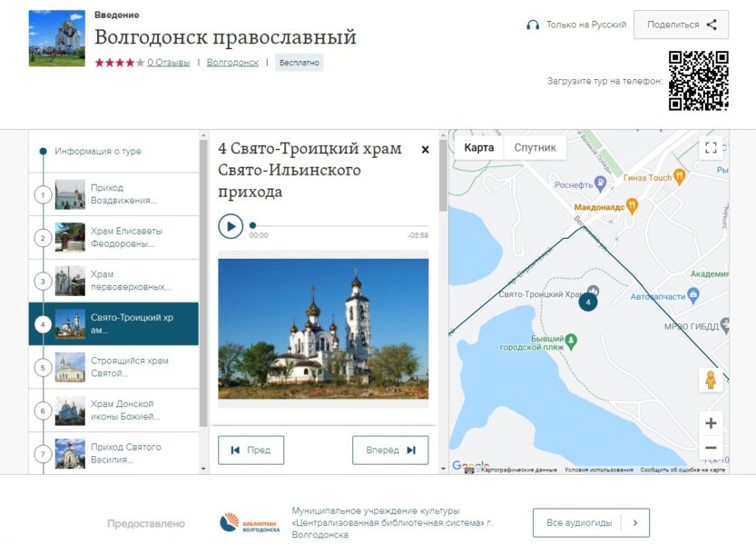Screen dimensions: 756x545
Task: Switch map to Карта view
Action: 479,148
